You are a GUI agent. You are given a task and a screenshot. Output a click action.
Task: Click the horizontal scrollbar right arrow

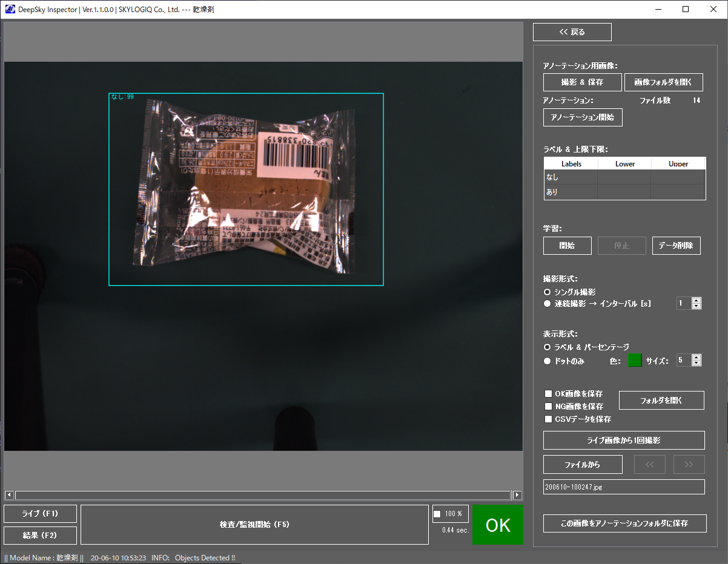[517, 495]
